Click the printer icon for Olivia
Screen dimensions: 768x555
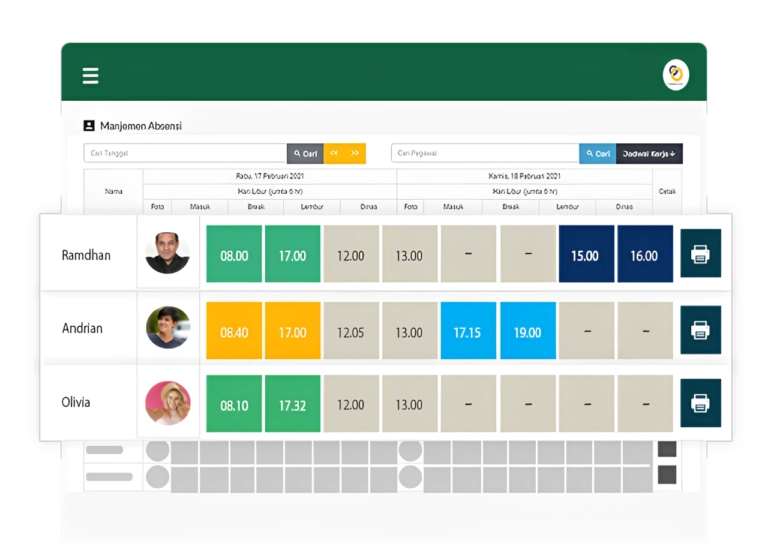700,403
